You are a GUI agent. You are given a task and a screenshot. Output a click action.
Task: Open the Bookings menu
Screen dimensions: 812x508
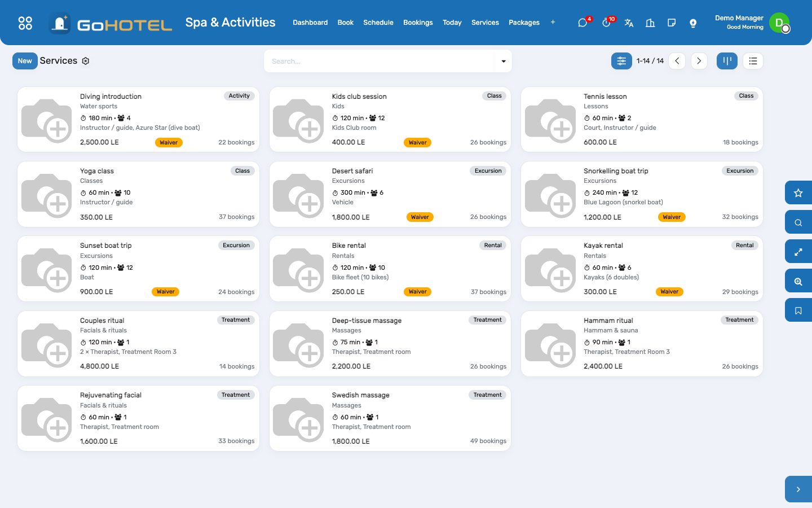(x=418, y=23)
